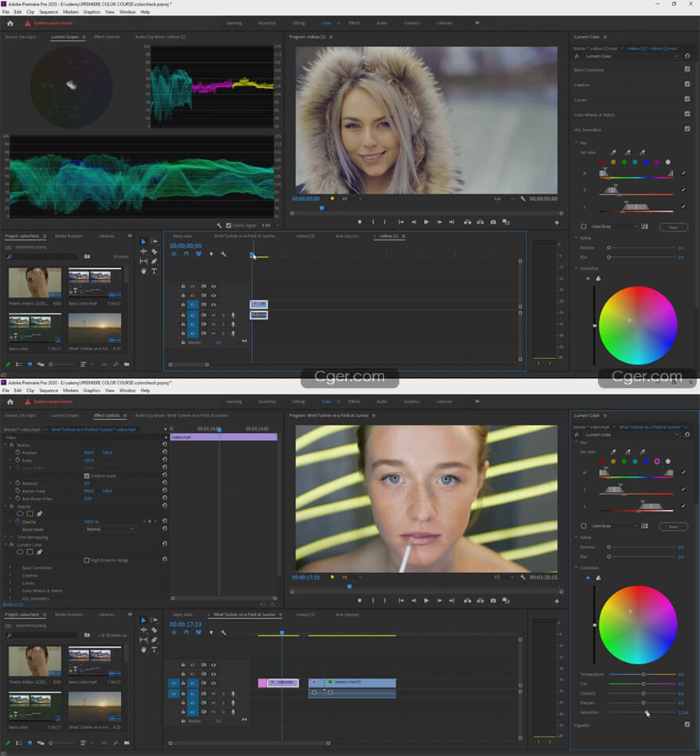Screen dimensions: 700x756
Task: Collapse the Motion effect in Effect Controls
Action: coord(6,445)
